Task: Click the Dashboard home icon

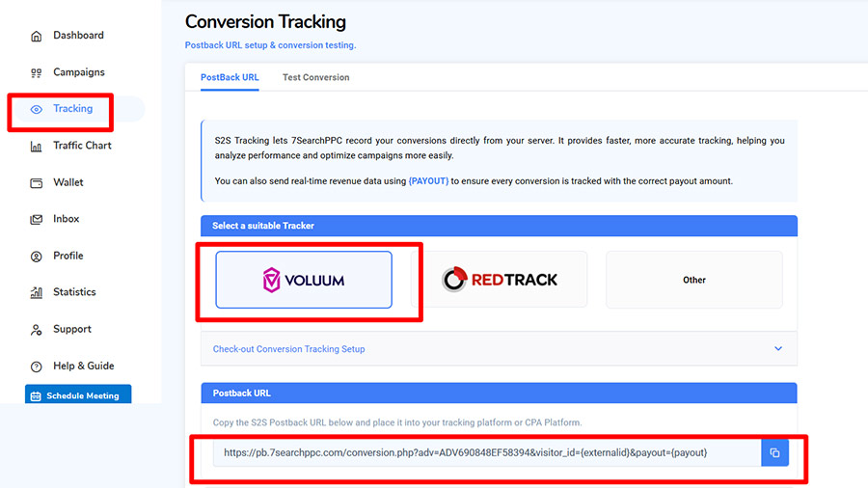Action: [x=37, y=37]
